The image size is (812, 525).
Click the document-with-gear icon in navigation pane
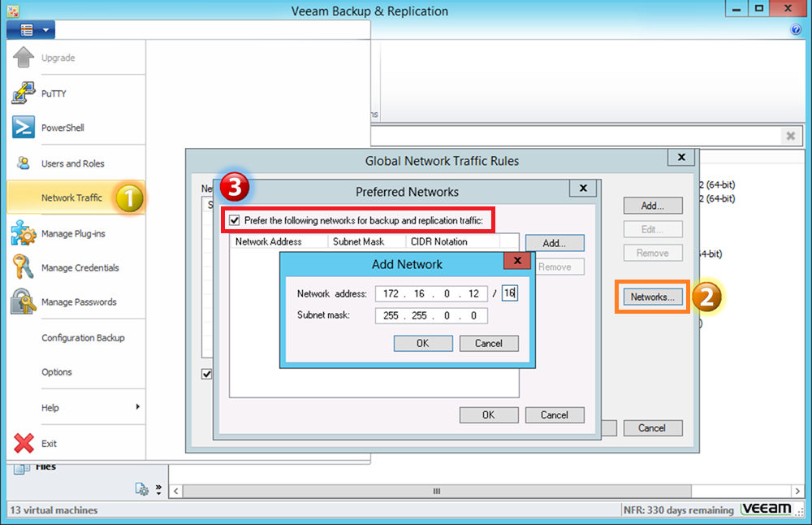click(141, 488)
